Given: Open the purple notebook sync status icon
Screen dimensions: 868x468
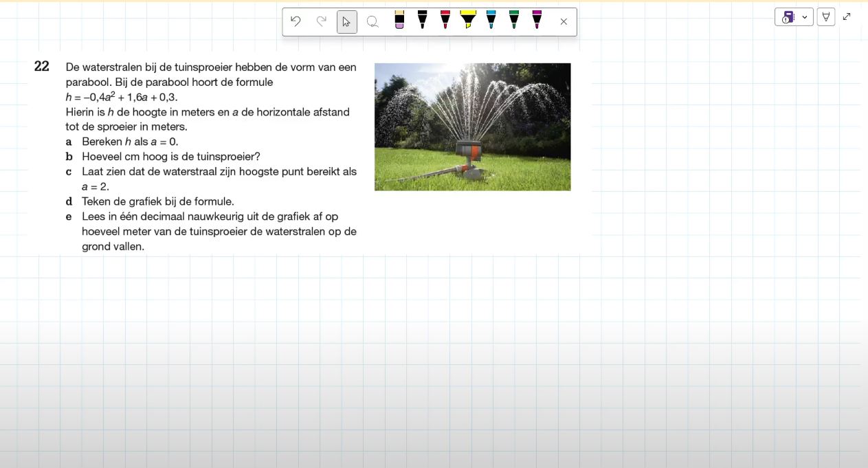Looking at the screenshot, I should pyautogui.click(x=788, y=17).
